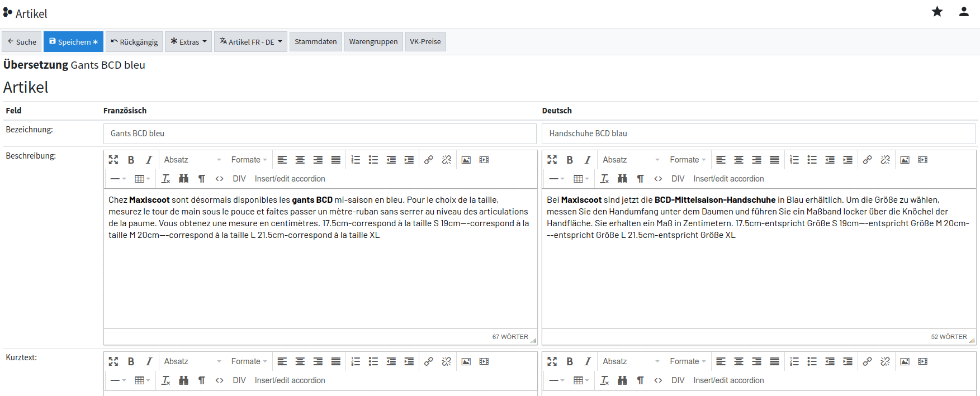Click insert link icon in French description editor

[x=429, y=160]
